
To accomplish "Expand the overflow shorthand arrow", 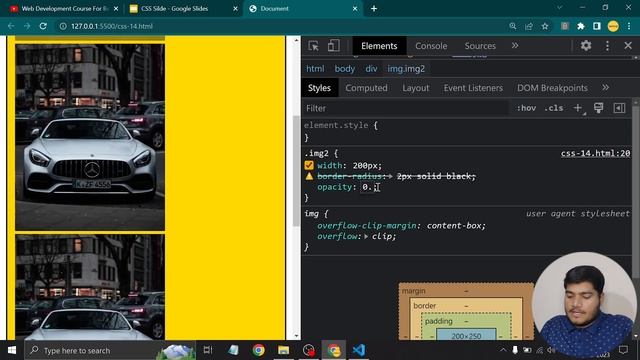I will click(366, 236).
